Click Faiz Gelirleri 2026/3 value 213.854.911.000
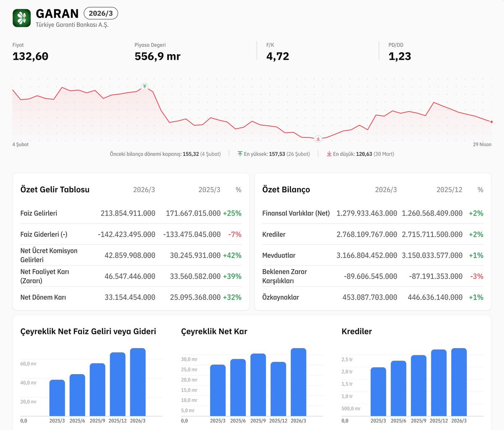The width and height of the screenshot is (504, 430). click(128, 213)
